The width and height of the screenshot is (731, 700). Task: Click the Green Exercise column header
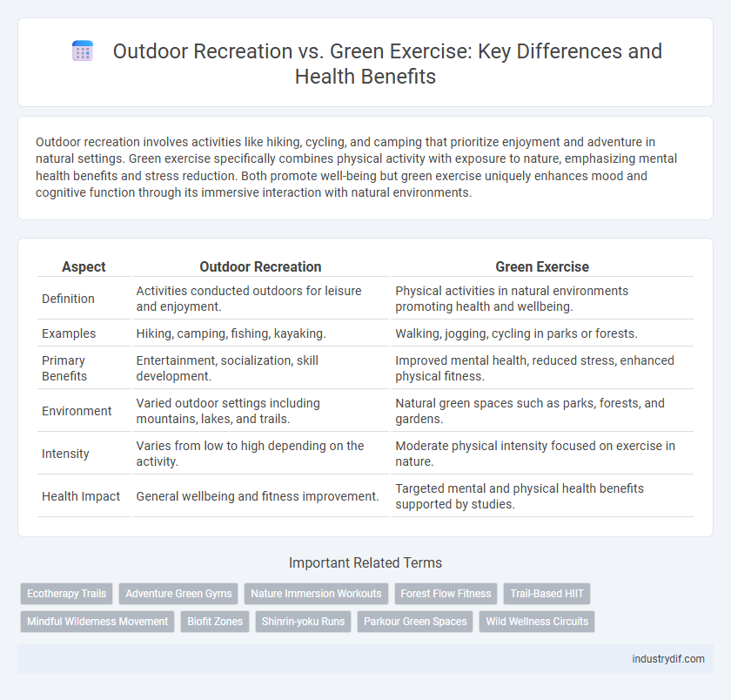542,266
